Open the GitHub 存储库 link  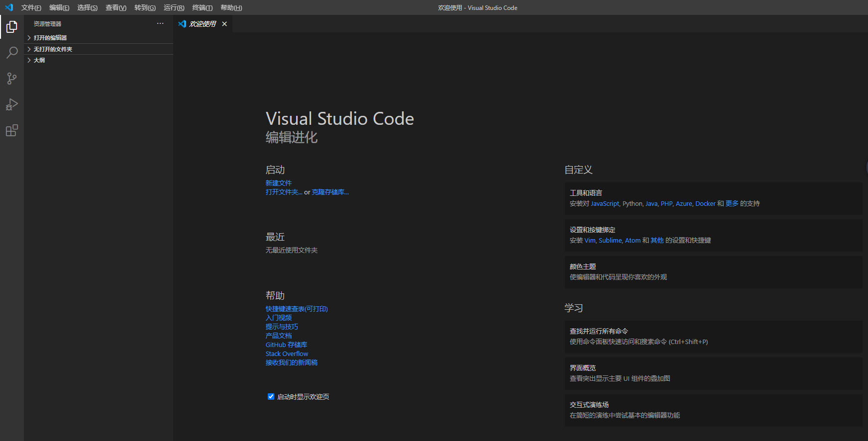click(x=287, y=345)
